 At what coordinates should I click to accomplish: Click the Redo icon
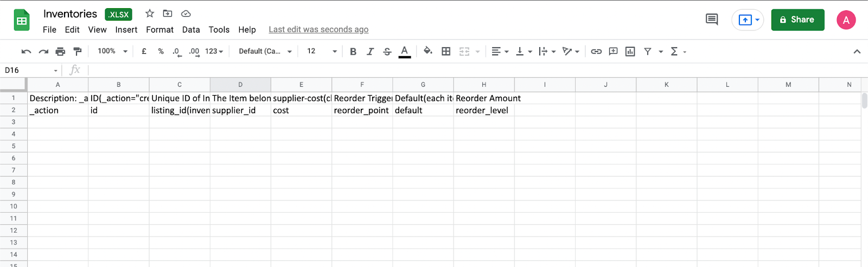[x=43, y=52]
